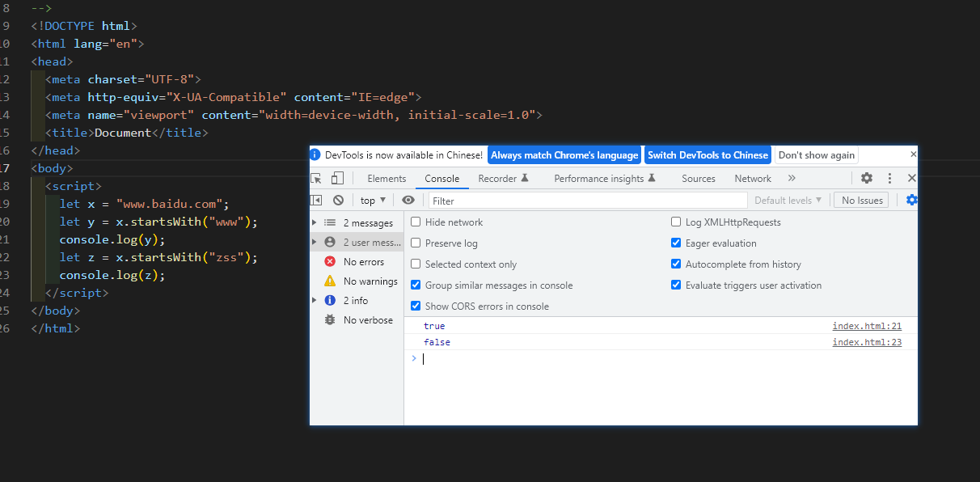Click the user messages person icon

(330, 242)
